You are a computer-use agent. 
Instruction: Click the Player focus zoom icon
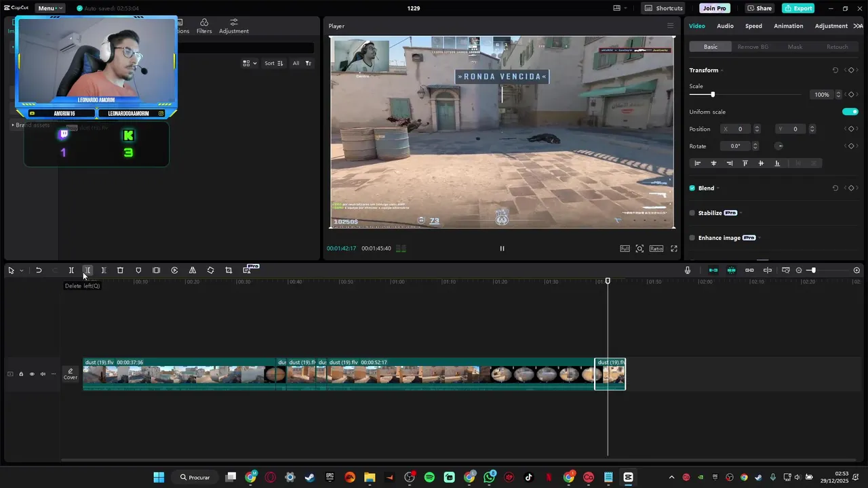pyautogui.click(x=639, y=249)
